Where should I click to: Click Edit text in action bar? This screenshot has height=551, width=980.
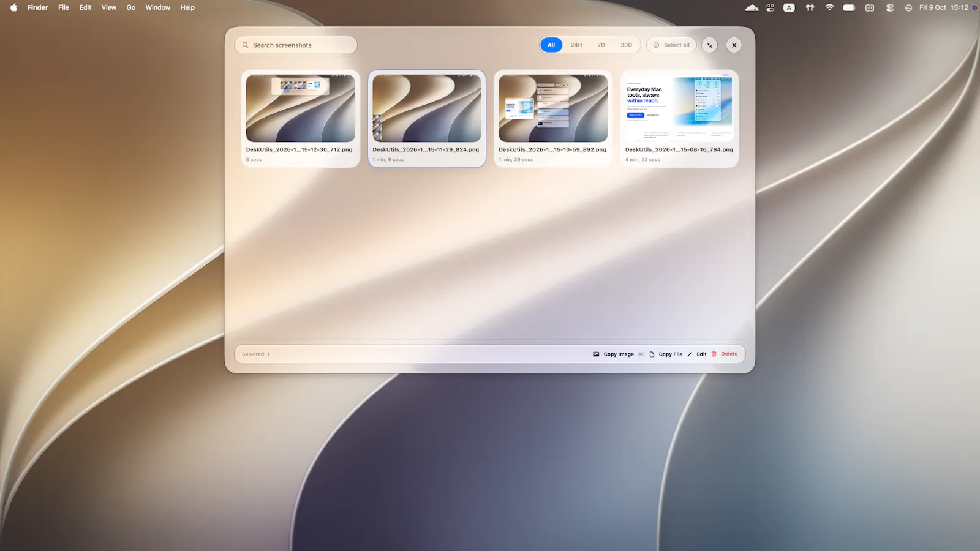coord(701,354)
